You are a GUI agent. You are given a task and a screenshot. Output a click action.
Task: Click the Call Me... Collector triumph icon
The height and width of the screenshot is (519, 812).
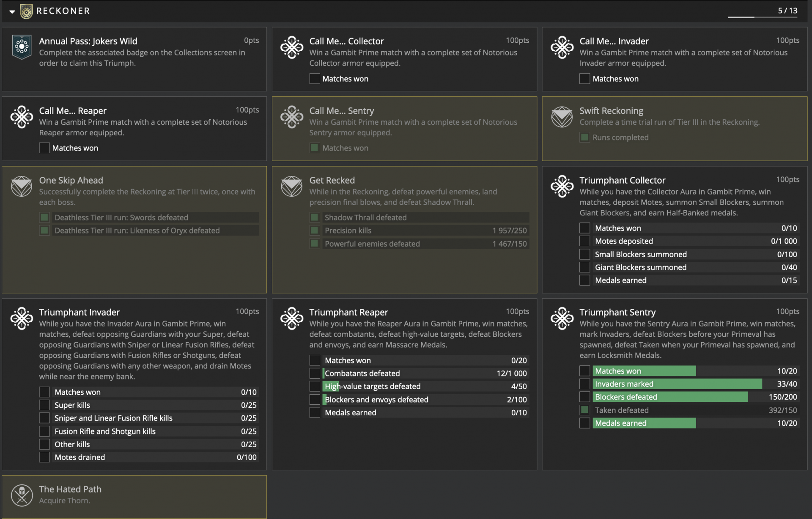pos(292,47)
